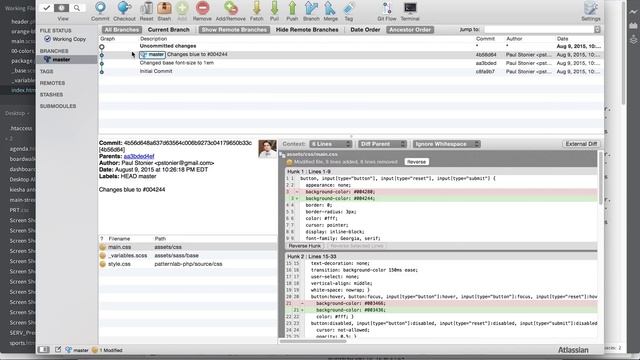Expand Desktop folder in background editor sidebar
The image size is (640, 360).
[x=16, y=113]
